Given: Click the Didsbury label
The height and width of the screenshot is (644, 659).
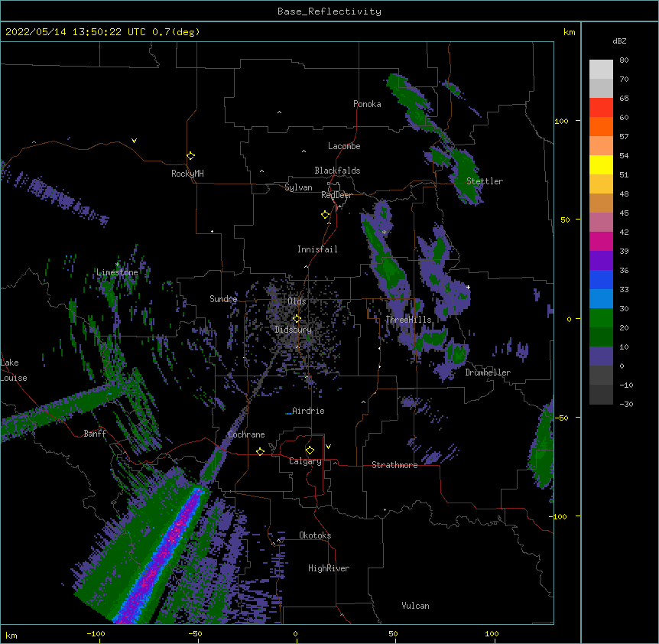Looking at the screenshot, I should point(293,330).
